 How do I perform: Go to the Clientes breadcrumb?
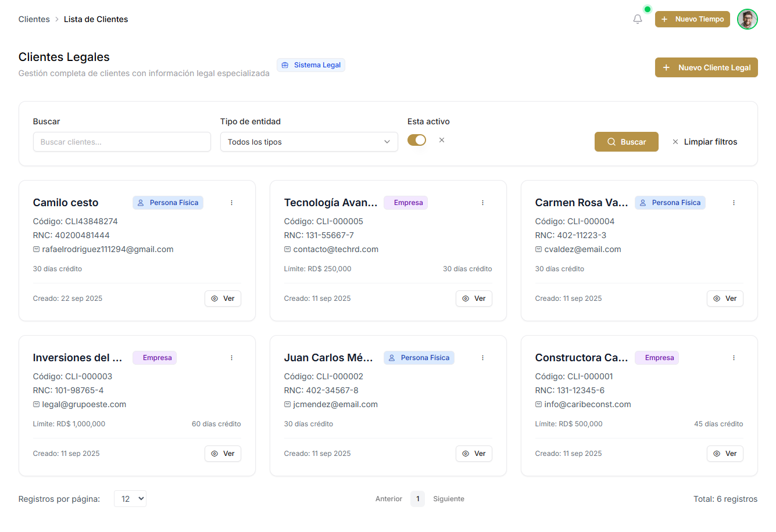(34, 19)
